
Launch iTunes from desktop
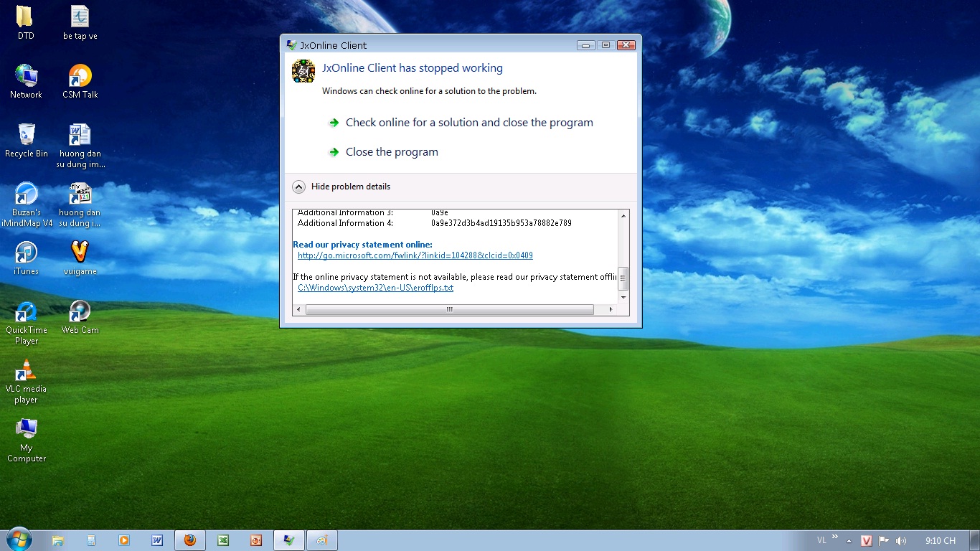(x=26, y=258)
